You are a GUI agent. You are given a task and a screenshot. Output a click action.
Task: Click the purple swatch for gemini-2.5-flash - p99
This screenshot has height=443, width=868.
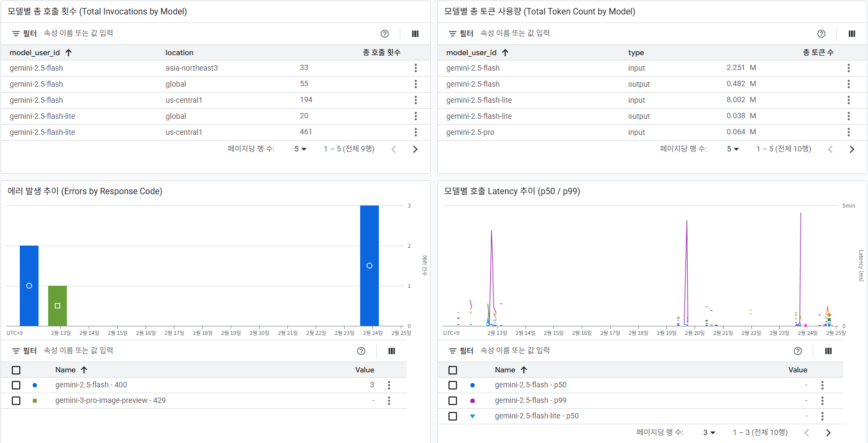473,401
